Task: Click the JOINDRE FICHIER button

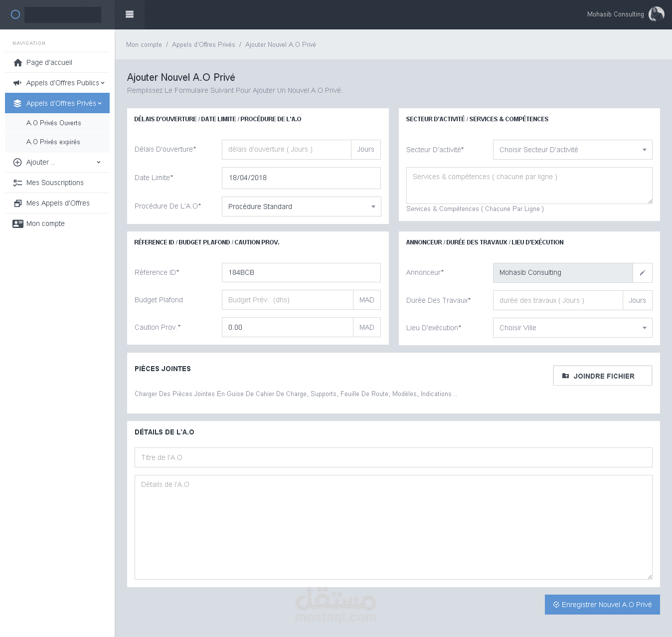Action: pyautogui.click(x=603, y=376)
